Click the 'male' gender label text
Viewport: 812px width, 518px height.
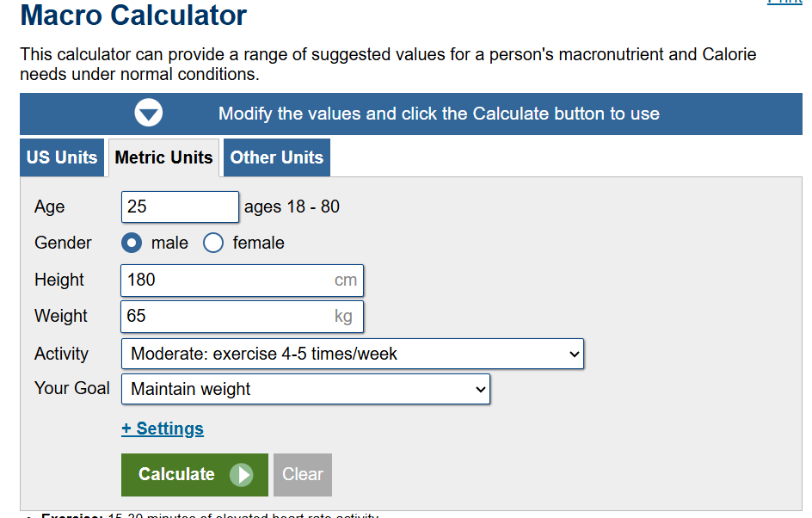click(x=169, y=243)
